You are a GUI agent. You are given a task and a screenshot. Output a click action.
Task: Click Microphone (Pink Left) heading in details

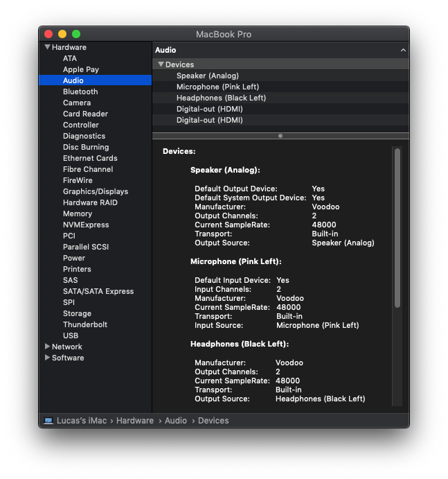[236, 261]
